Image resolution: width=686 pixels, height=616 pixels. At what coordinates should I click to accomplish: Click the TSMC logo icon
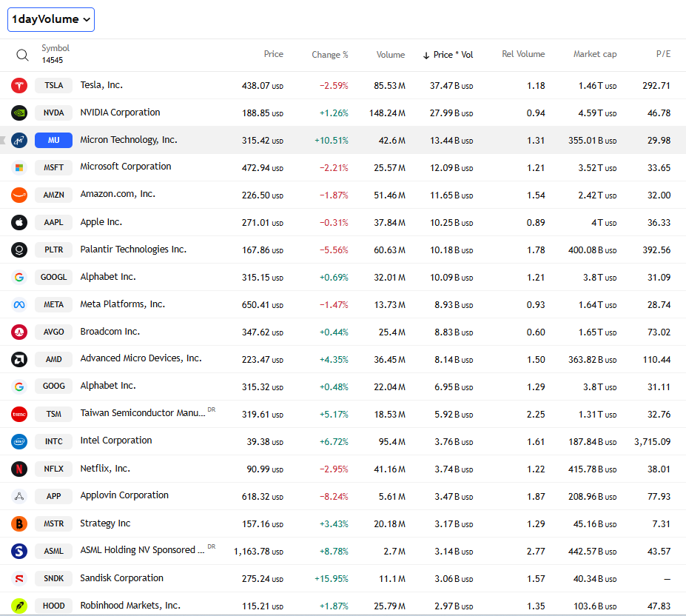[19, 414]
